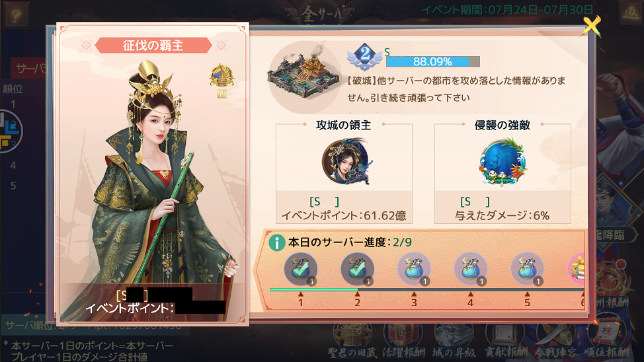Click the 88.09% progress bar

tap(432, 61)
